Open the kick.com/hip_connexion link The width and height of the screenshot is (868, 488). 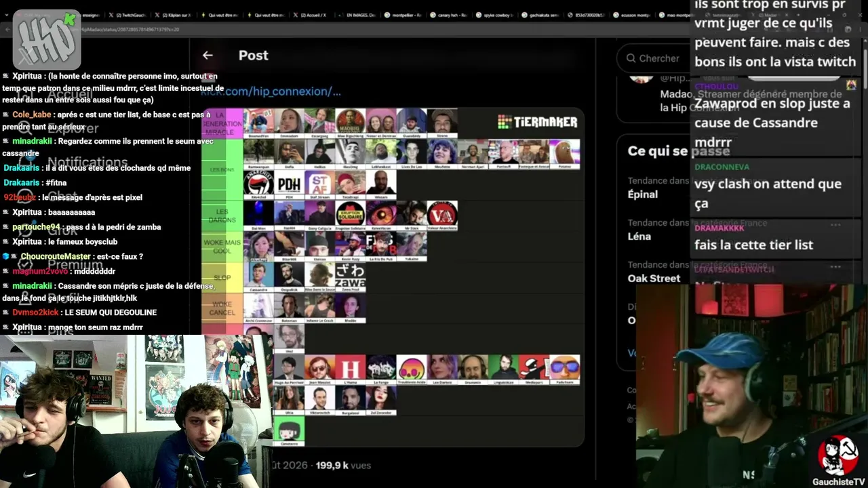(271, 91)
